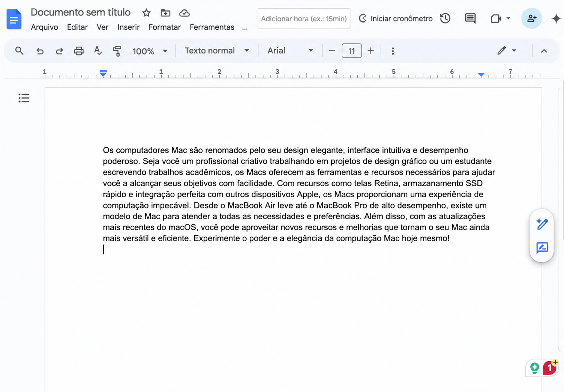Undo the last action
Viewport: 564px width, 392px height.
tap(40, 51)
